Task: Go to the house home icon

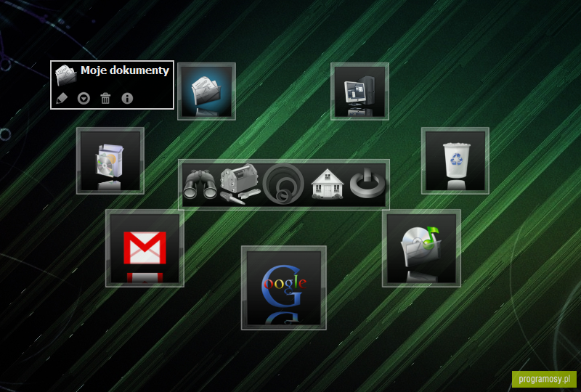Action: [x=328, y=184]
